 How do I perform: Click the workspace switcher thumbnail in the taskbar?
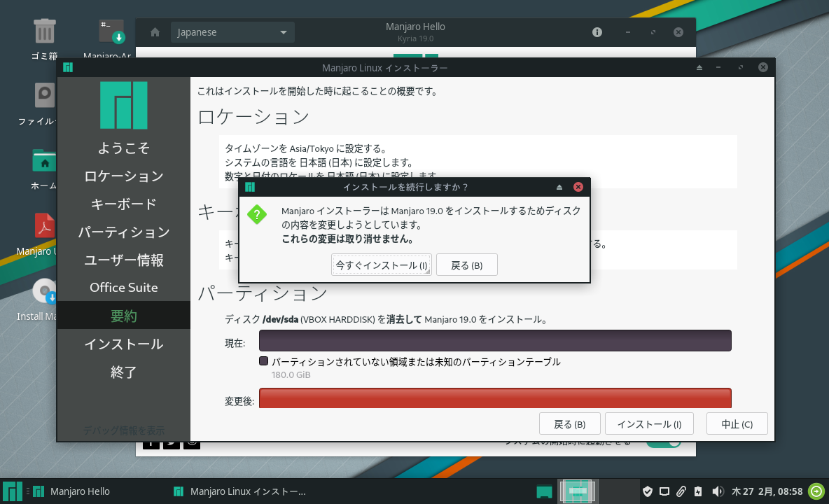578,491
